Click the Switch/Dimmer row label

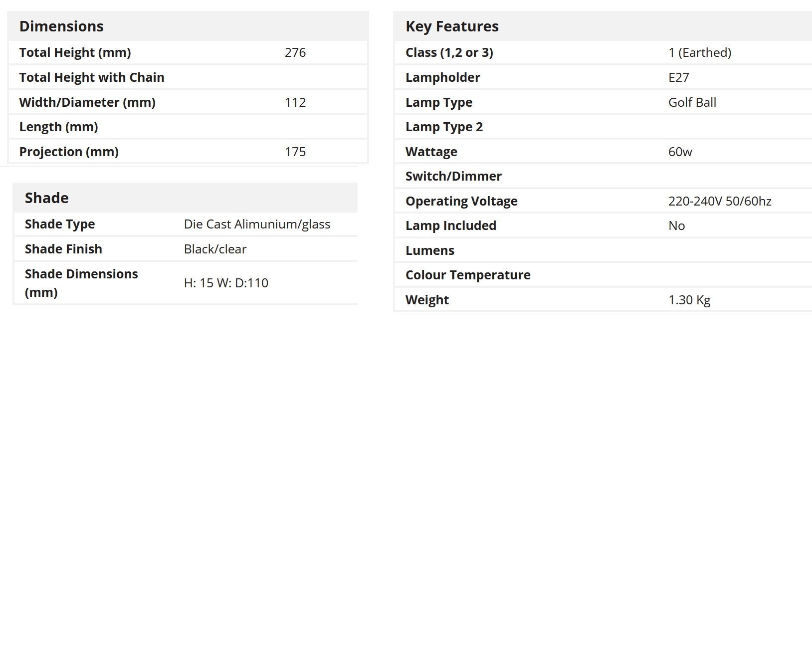(453, 176)
